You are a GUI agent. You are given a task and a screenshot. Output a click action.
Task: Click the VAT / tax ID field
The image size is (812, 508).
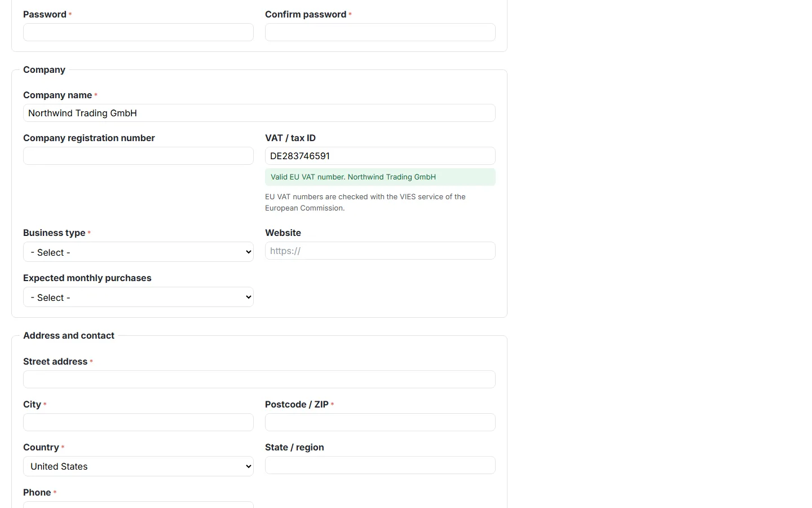[x=380, y=156]
